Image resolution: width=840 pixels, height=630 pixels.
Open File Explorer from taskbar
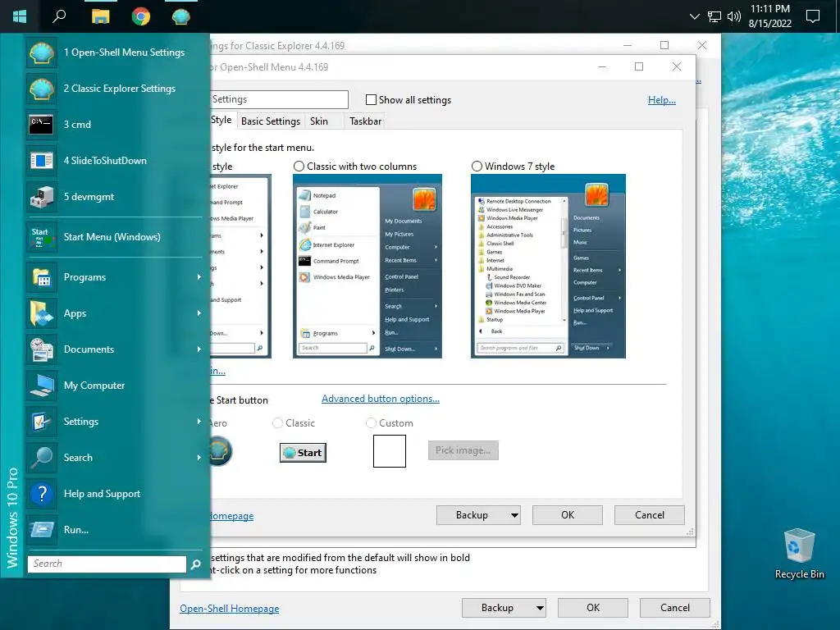pyautogui.click(x=100, y=16)
